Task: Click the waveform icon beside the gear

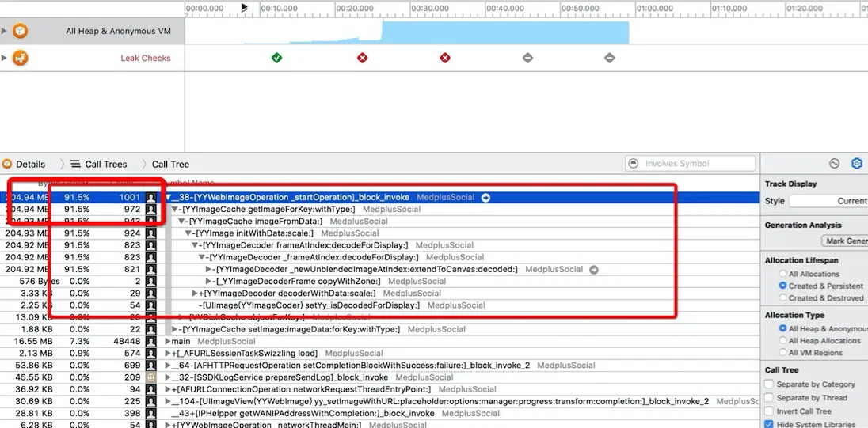Action: [x=834, y=164]
